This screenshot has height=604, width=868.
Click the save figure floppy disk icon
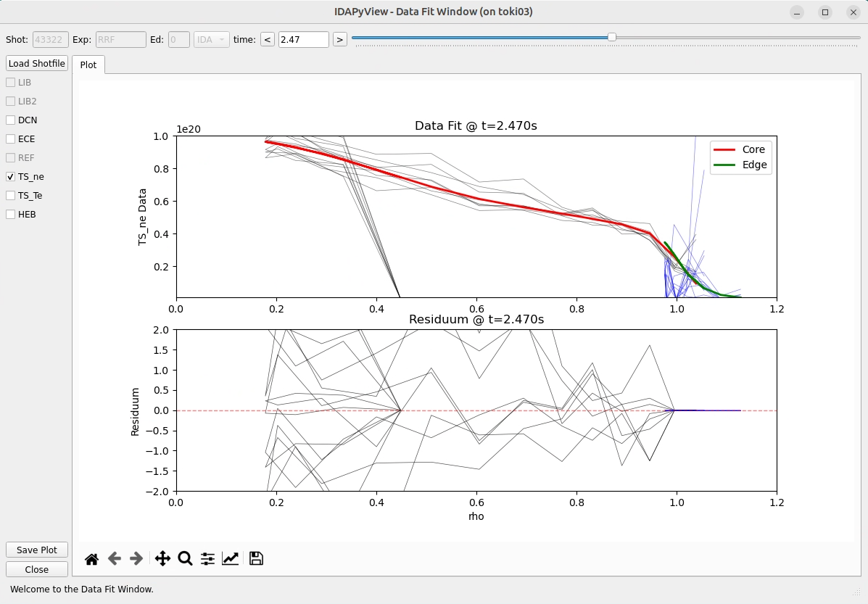click(255, 558)
